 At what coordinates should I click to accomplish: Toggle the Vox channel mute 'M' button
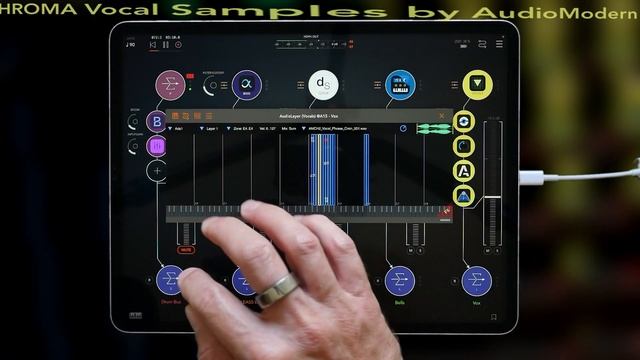[487, 251]
